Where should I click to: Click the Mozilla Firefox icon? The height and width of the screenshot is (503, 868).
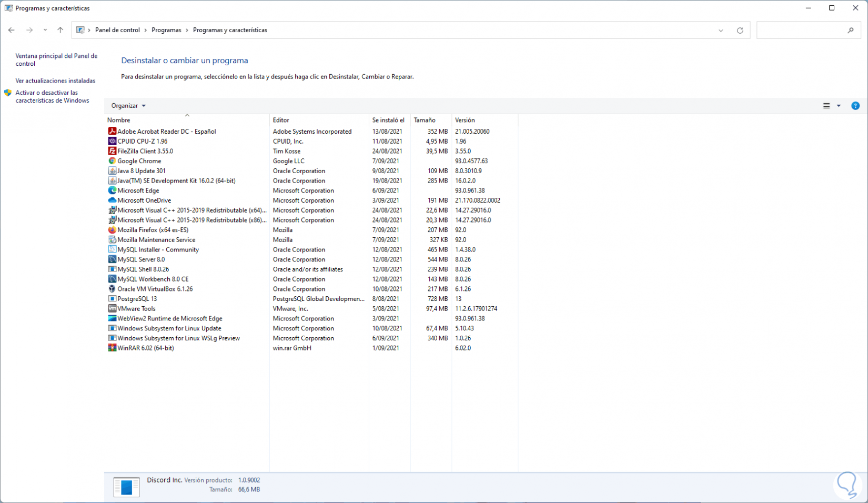112,230
